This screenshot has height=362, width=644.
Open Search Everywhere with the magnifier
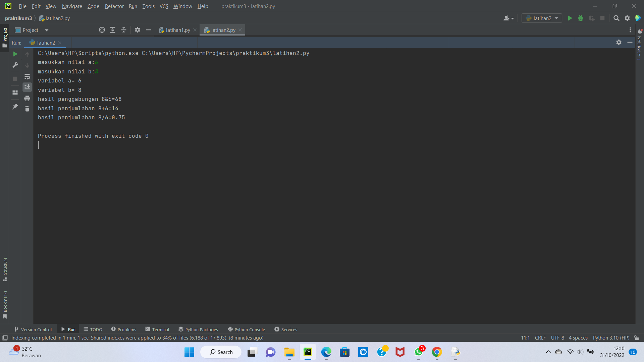pyautogui.click(x=616, y=18)
